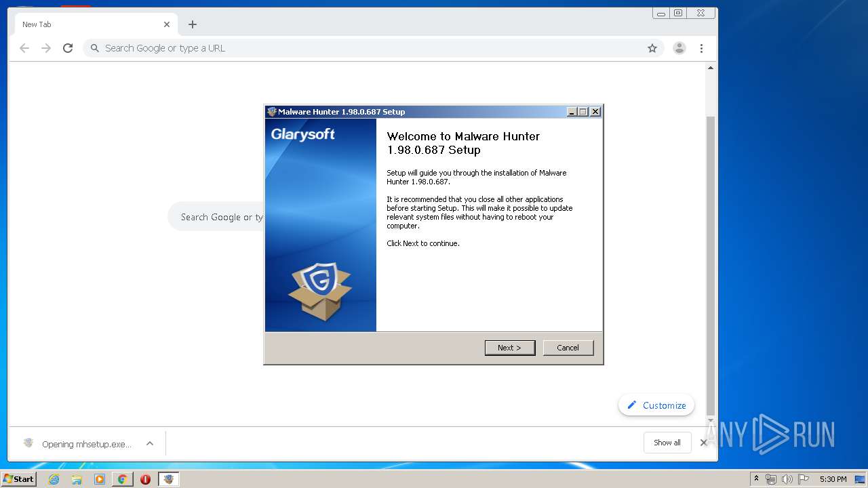
Task: Open Opera browser taskbar icon
Action: point(145,479)
